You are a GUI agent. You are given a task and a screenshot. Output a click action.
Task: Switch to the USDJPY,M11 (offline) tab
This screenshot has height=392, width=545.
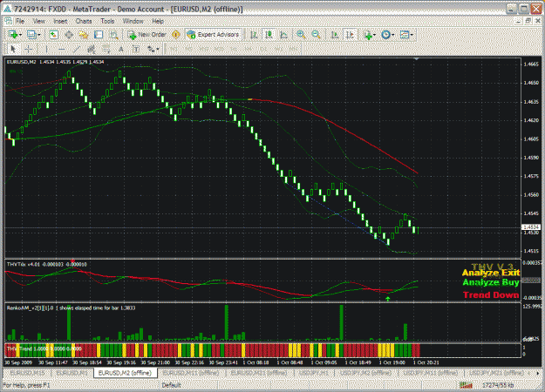(430, 373)
